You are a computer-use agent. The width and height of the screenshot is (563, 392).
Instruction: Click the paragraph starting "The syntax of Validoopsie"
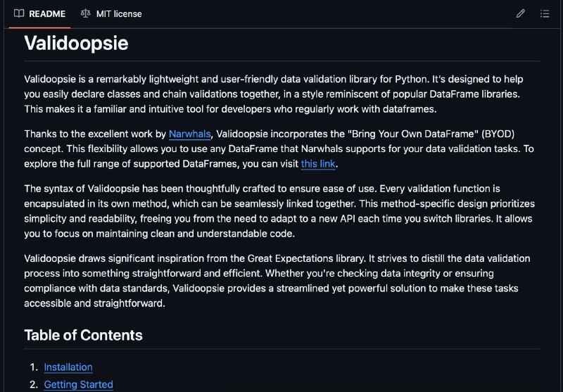click(279, 211)
